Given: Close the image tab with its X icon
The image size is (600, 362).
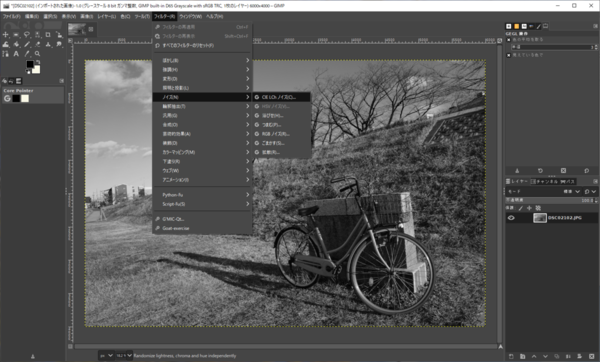Looking at the screenshot, I should coord(91,29).
